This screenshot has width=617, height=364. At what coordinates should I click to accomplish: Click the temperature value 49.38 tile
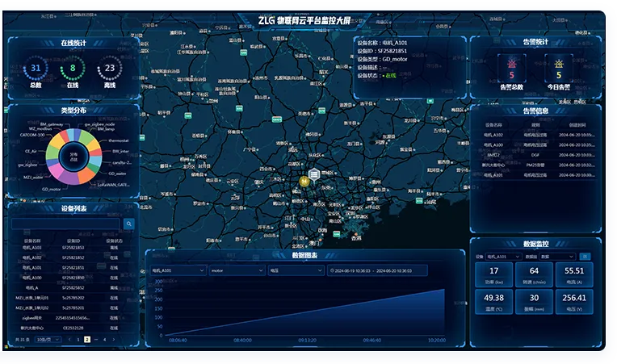[493, 302]
